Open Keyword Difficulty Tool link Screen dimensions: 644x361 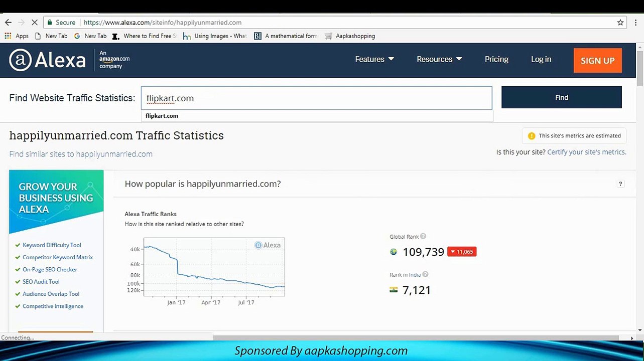click(52, 245)
